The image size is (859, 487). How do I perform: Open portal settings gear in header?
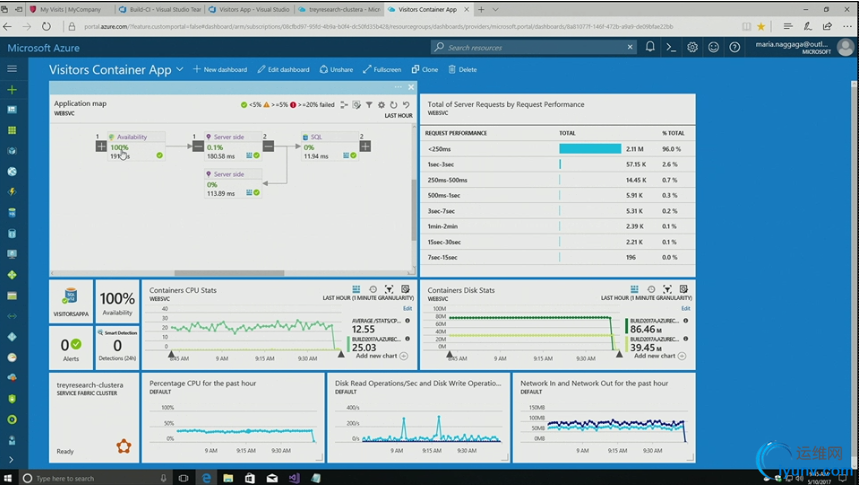click(692, 48)
